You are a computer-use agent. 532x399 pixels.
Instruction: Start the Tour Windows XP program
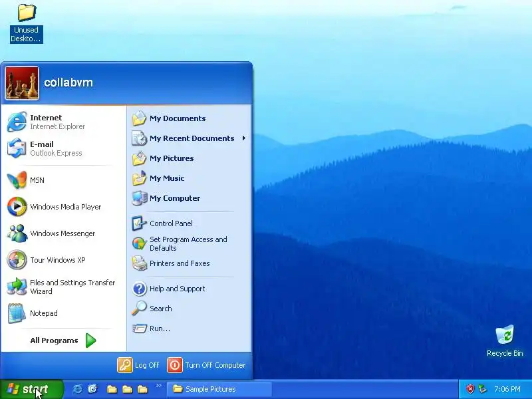pos(63,260)
